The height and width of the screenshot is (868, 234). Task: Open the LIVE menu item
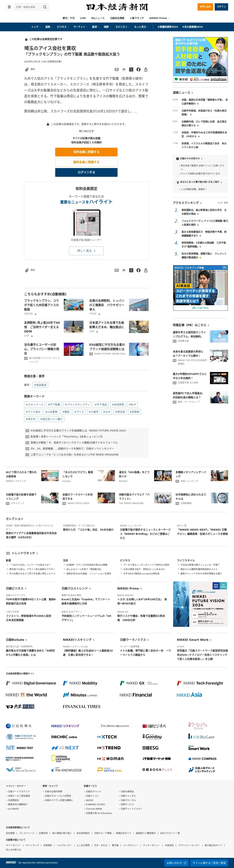pyautogui.click(x=83, y=18)
